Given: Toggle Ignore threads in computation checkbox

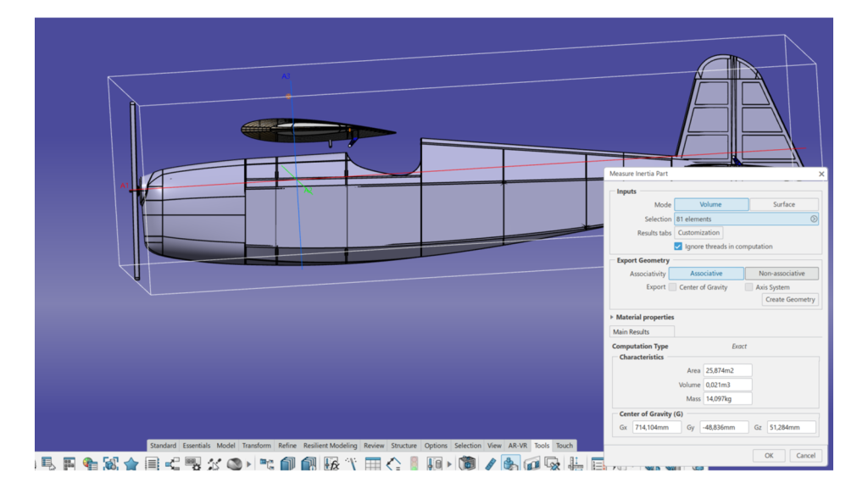Looking at the screenshot, I should 678,247.
